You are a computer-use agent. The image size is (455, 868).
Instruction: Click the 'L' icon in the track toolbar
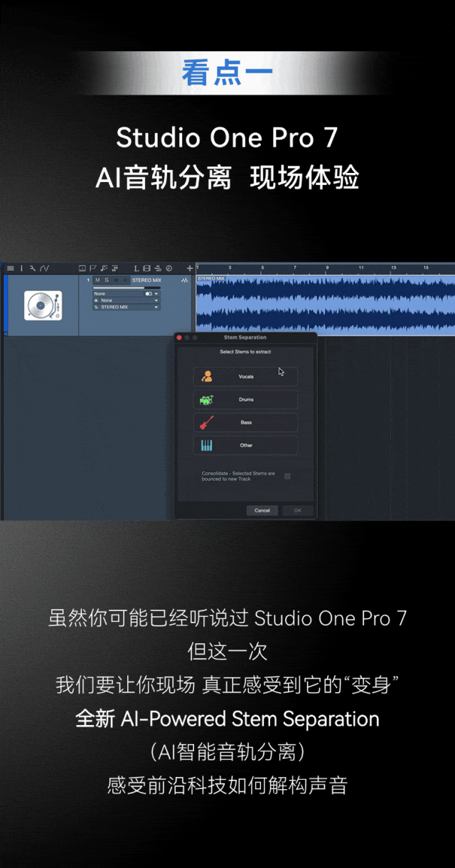(x=136, y=268)
